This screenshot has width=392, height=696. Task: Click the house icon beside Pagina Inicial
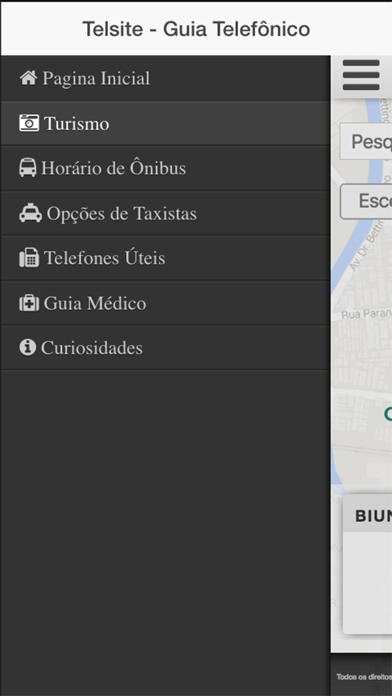pyautogui.click(x=28, y=78)
